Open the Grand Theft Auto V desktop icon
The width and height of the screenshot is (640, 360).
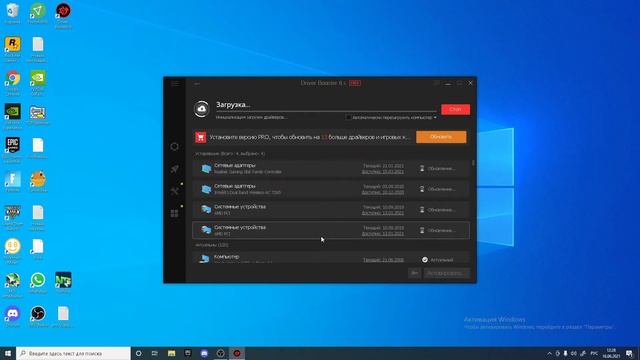pyautogui.click(x=13, y=218)
